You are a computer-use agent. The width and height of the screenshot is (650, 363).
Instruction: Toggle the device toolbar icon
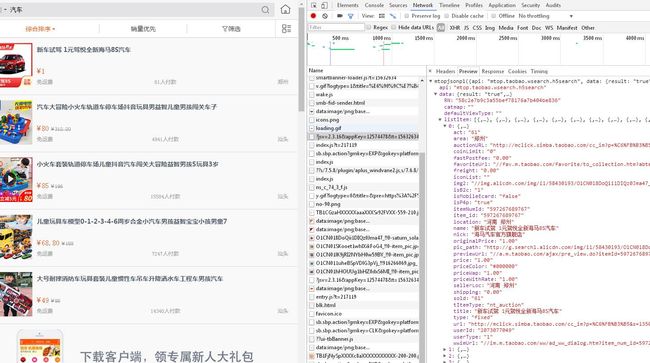click(324, 5)
